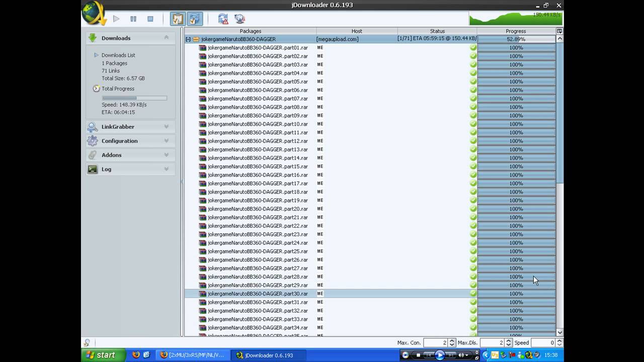Click the package folder icon for jokergameNarutoBB360-DAGGER
This screenshot has width=644, height=362.
point(196,39)
